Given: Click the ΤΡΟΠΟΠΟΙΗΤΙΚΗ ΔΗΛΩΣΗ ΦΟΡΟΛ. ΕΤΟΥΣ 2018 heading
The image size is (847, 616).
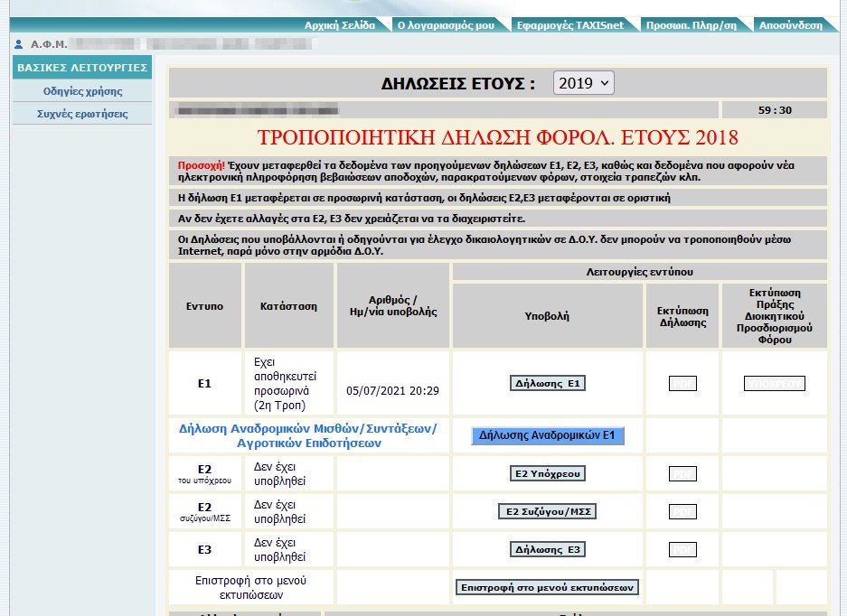Looking at the screenshot, I should [497, 137].
